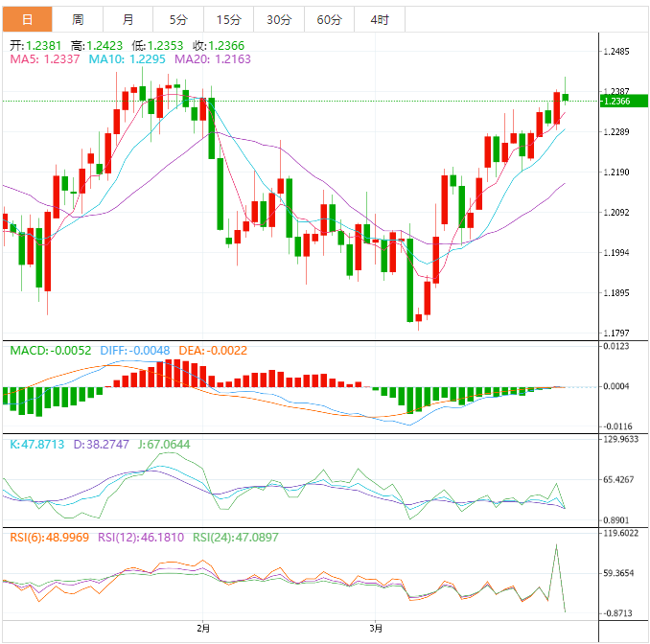The height and width of the screenshot is (644, 650).
Task: Click the MACD value label
Action: coord(50,351)
